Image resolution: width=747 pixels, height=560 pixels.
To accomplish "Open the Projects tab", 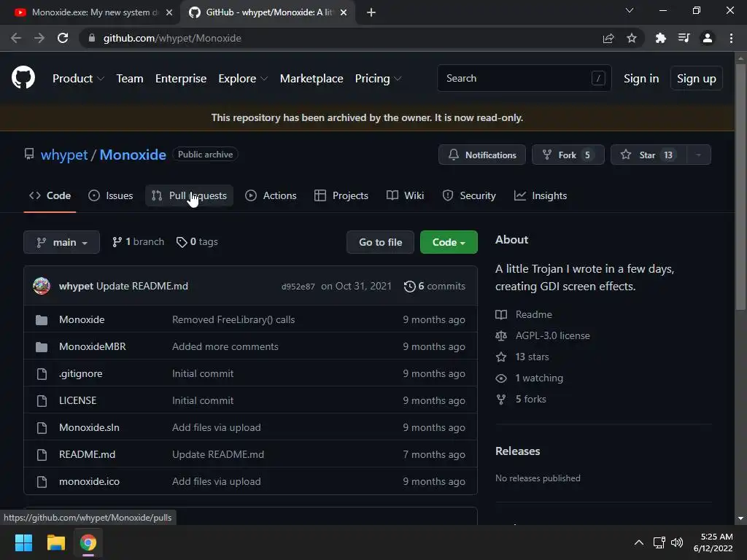I will click(341, 195).
